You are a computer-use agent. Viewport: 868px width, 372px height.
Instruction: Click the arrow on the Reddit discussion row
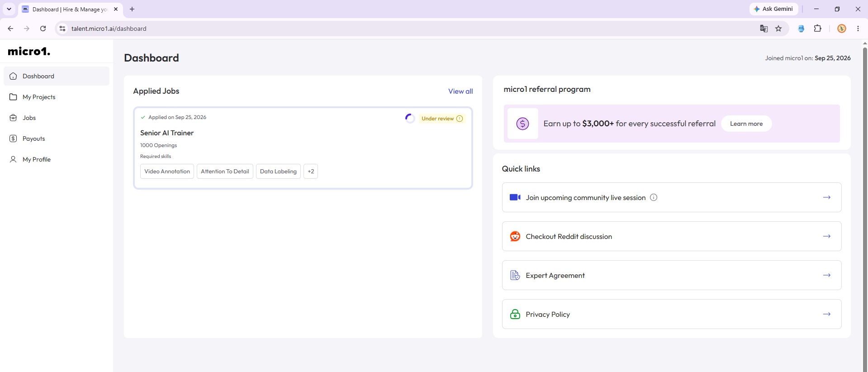coord(827,236)
